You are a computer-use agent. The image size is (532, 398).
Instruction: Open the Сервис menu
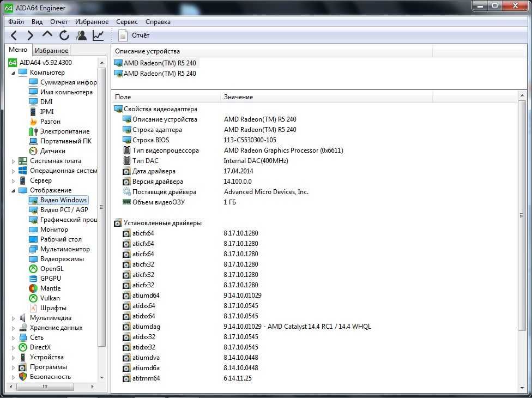click(x=127, y=22)
